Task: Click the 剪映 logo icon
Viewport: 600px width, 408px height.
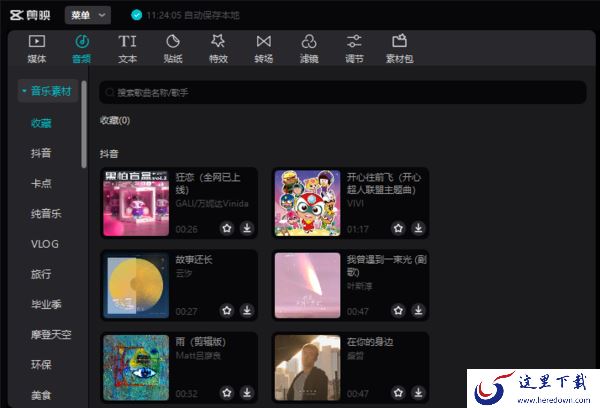Action: tap(16, 15)
